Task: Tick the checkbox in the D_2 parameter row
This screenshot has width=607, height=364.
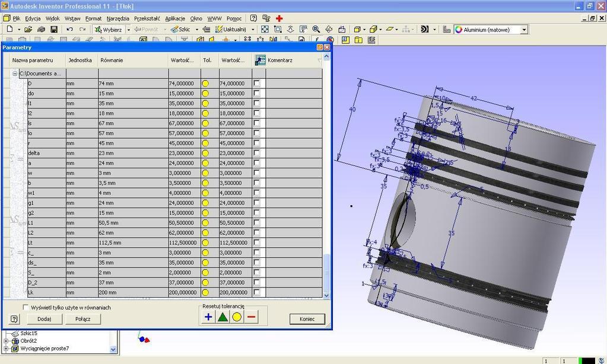Action: click(257, 282)
